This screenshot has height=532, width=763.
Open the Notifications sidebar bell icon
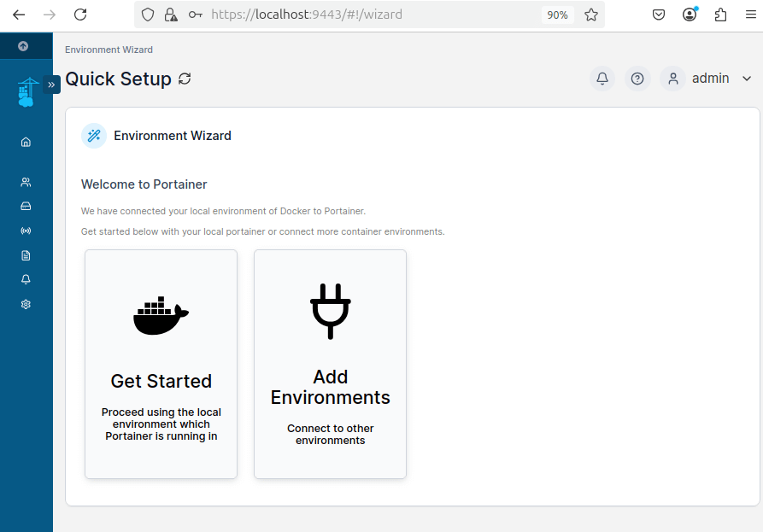pyautogui.click(x=26, y=279)
